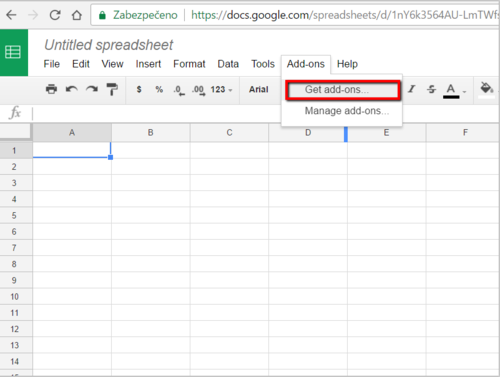Click the Print icon in toolbar
Viewport: 500px width, 377px height.
click(51, 89)
